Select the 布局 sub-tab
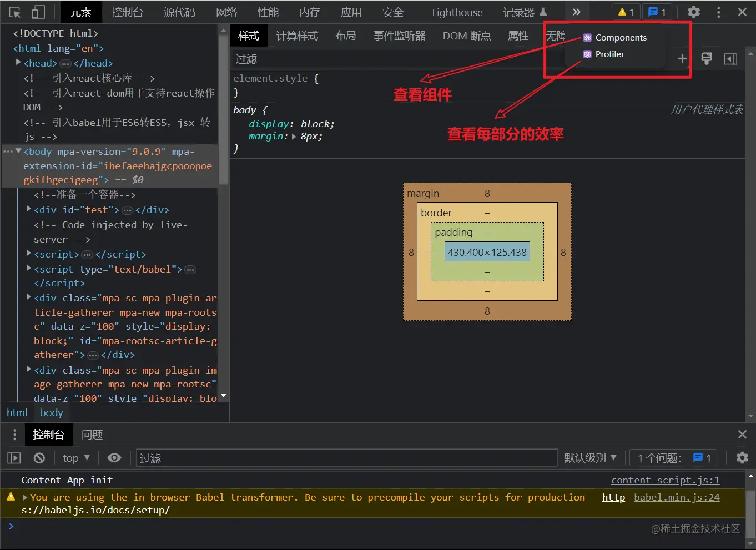 point(345,36)
